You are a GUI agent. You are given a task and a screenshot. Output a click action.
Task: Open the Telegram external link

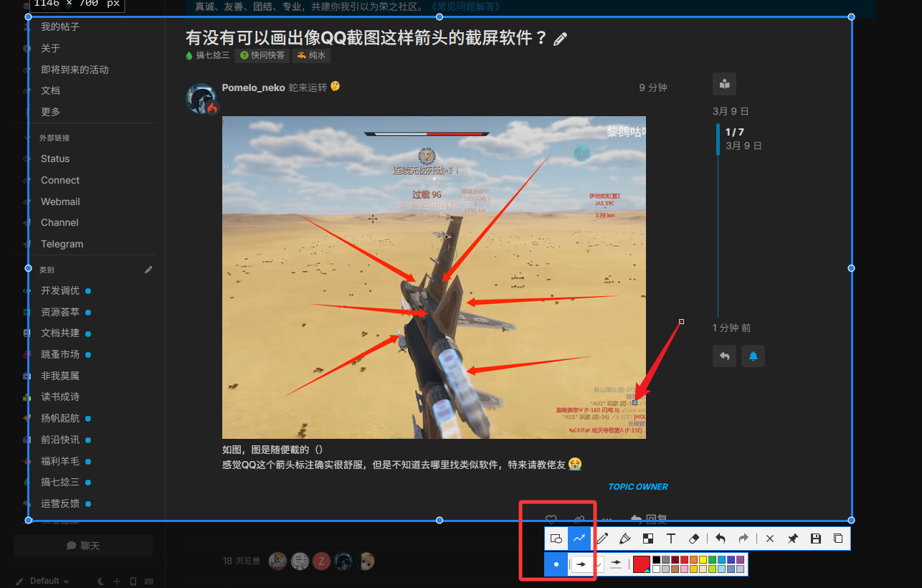click(x=62, y=244)
